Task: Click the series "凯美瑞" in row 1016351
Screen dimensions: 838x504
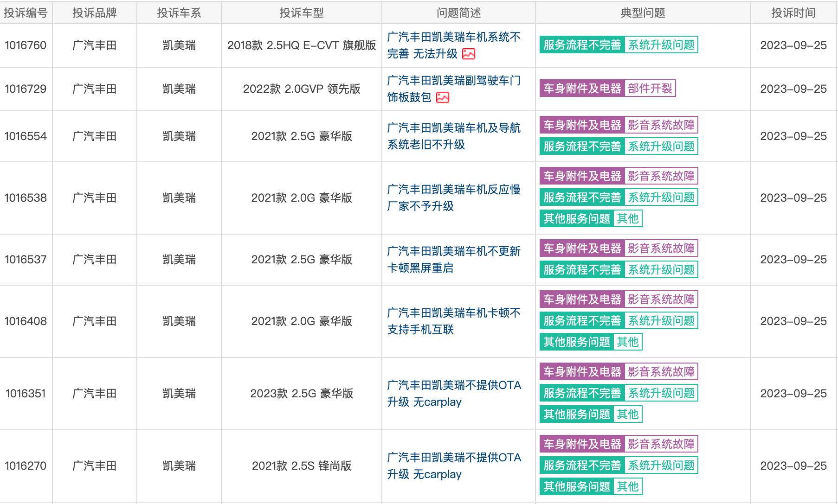Action: (179, 394)
